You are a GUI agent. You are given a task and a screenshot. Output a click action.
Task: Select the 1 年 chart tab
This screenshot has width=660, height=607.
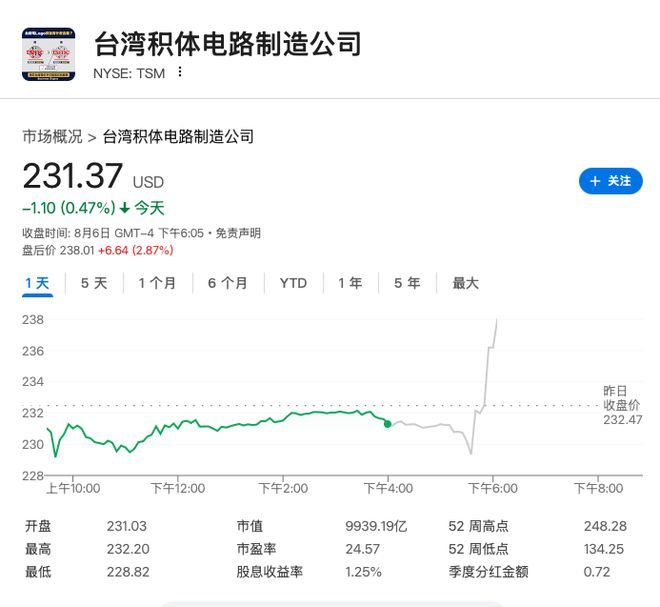tap(350, 283)
